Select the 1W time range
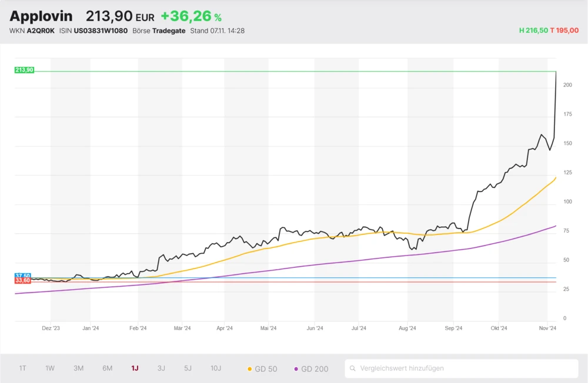The image size is (588, 383). (50, 368)
